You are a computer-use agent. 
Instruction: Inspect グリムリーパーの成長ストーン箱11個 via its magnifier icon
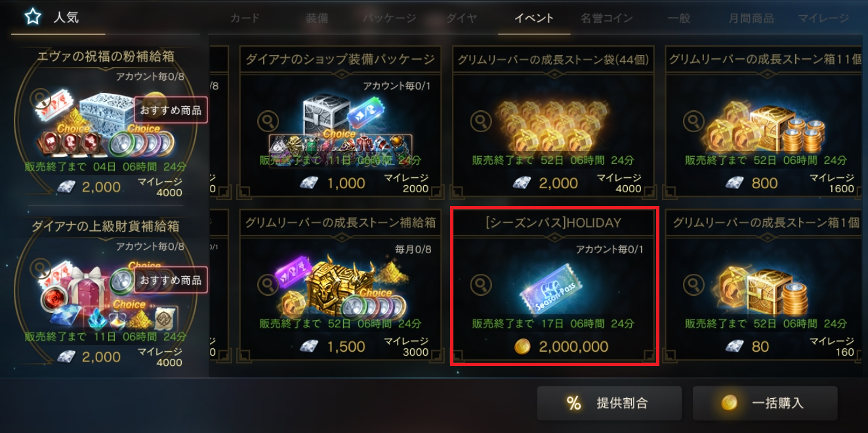point(693,121)
